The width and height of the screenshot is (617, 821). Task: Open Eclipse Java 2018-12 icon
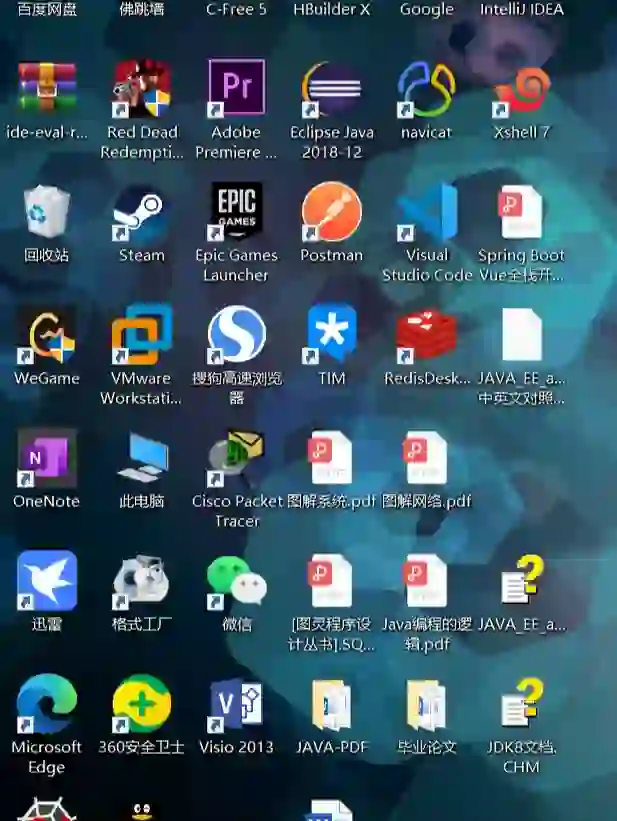pos(332,88)
